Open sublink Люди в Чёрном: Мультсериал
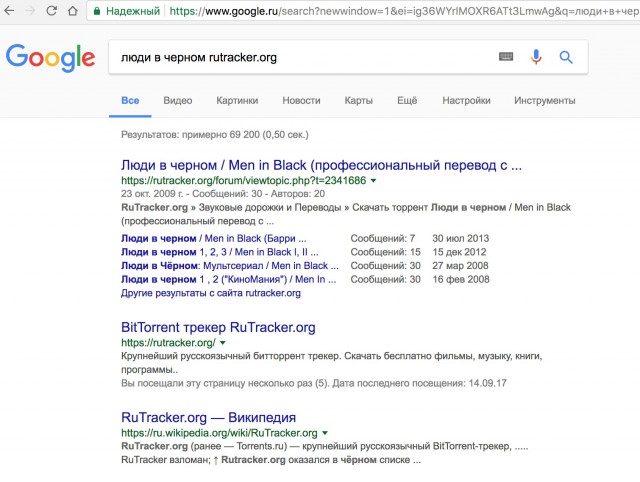This screenshot has width=640, height=482. coord(230,266)
